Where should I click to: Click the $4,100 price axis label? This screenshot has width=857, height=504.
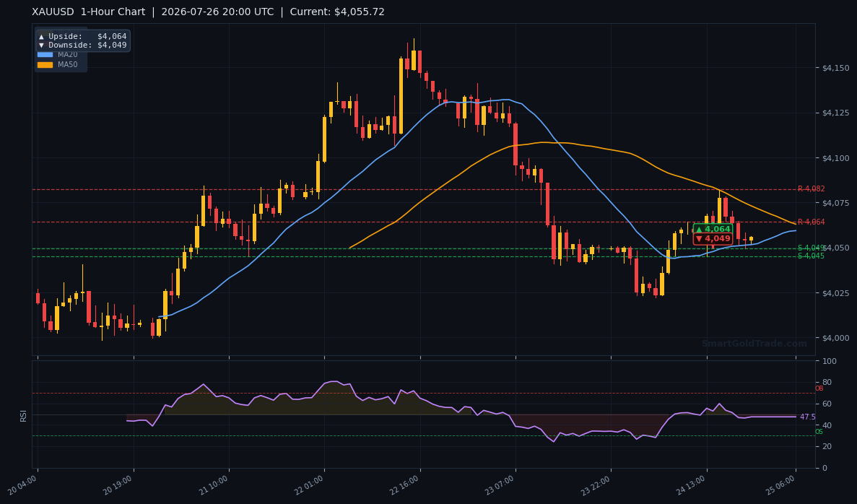[x=835, y=158]
